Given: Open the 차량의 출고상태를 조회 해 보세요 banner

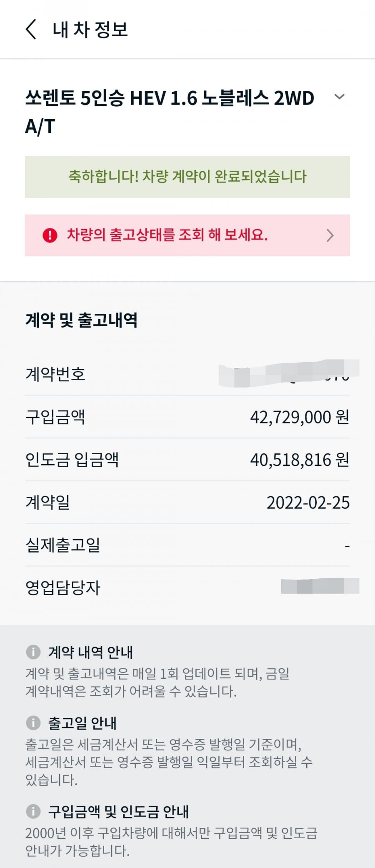Looking at the screenshot, I should (x=187, y=235).
